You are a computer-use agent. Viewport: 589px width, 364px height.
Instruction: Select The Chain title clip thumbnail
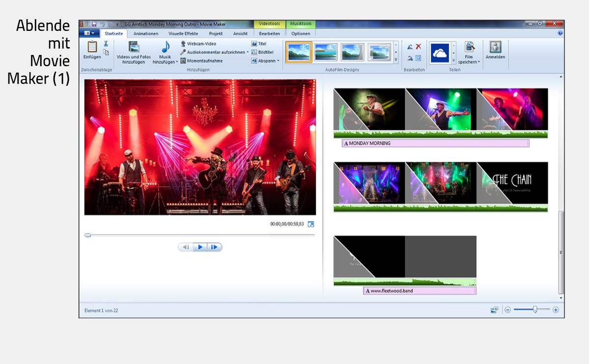pos(512,182)
